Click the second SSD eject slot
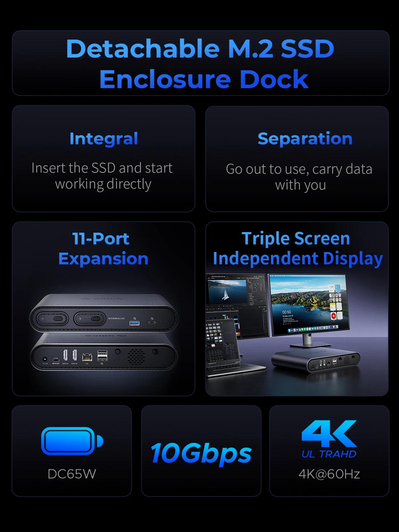This screenshot has height=532, width=399. tap(90, 319)
